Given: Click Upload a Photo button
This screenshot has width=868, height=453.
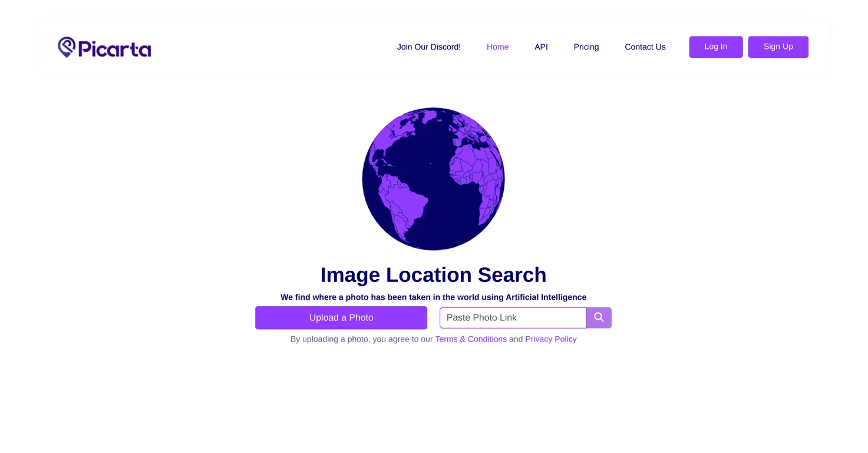Looking at the screenshot, I should pyautogui.click(x=341, y=317).
